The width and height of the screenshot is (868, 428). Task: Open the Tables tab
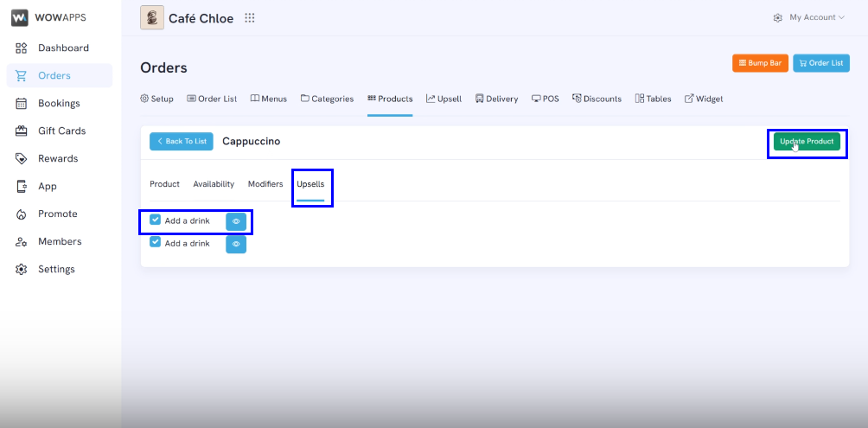click(654, 99)
